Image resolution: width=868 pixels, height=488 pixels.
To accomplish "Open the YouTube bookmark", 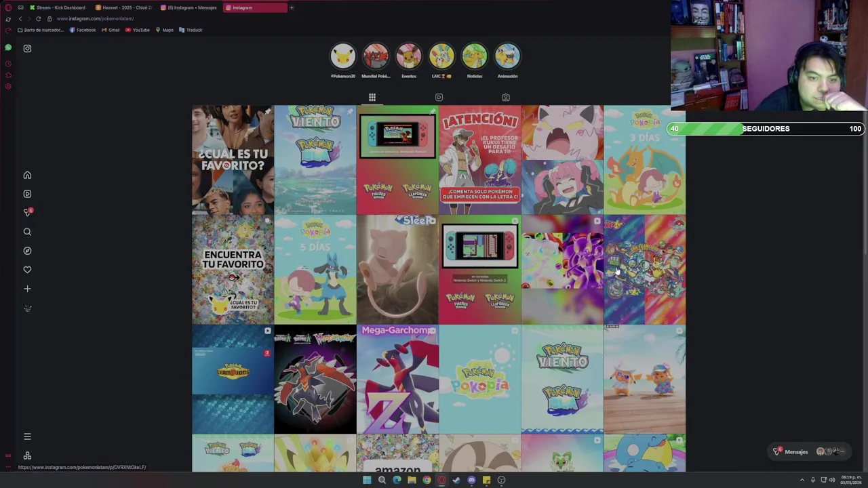I will click(x=138, y=30).
